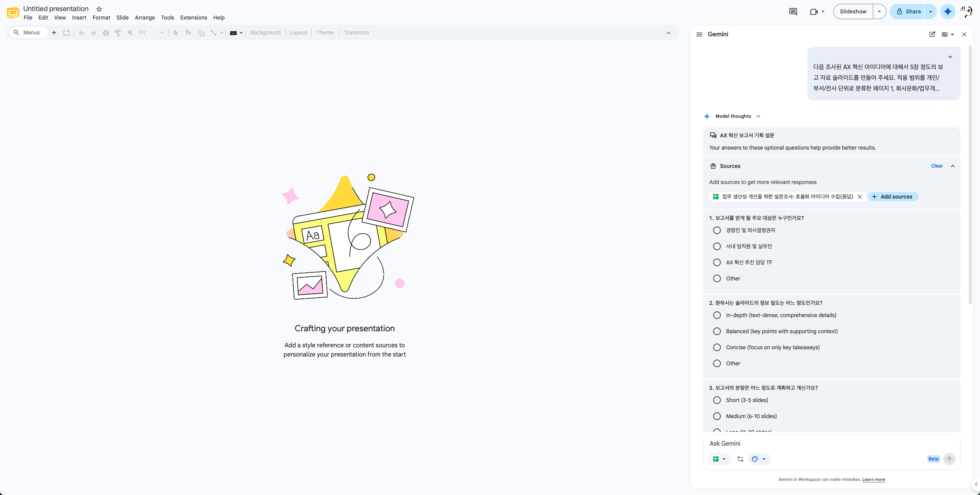The image size is (980, 495).
Task: Select '경영진 및 의사결정권자' radio option
Action: point(717,230)
